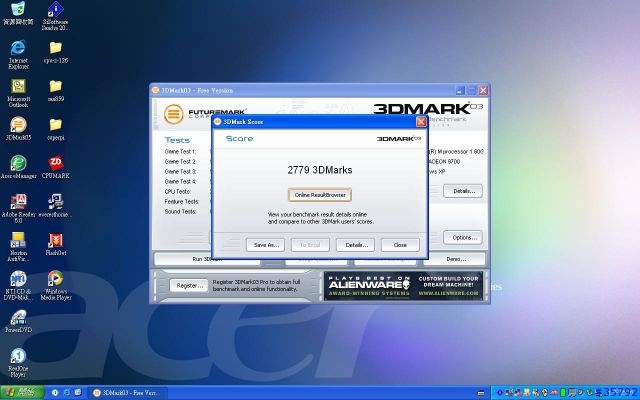Open SiSoftware Sandra desktop shortcut

[56, 16]
